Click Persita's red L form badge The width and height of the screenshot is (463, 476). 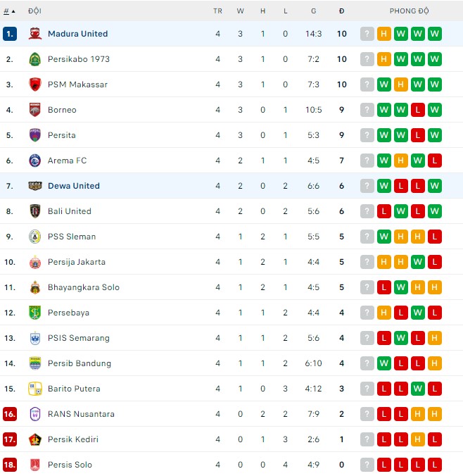[x=418, y=135]
